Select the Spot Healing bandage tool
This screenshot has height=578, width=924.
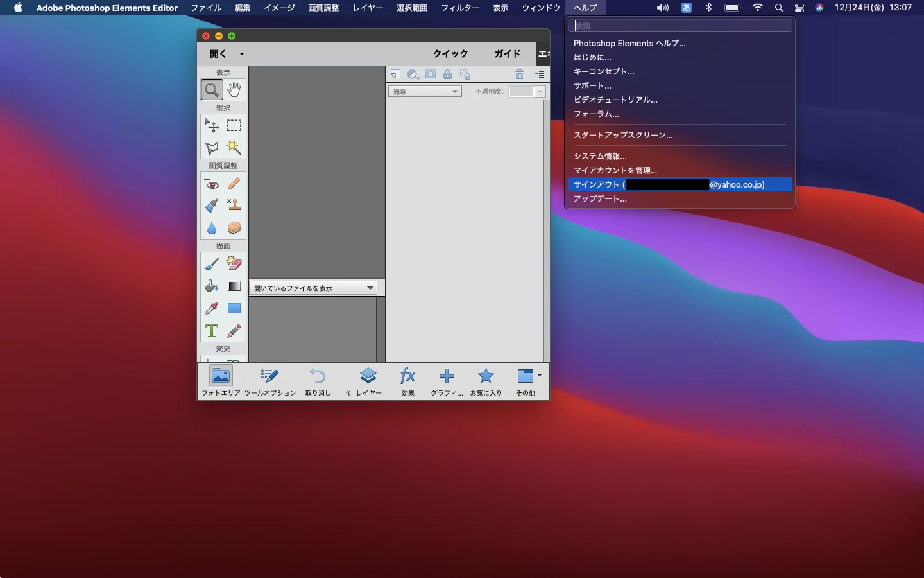pos(234,184)
